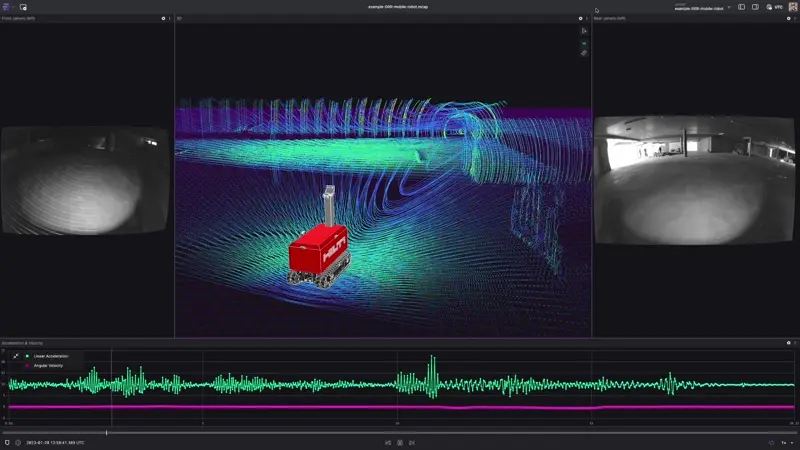The height and width of the screenshot is (450, 800).
Task: Open settings for Acceleration & Velocity panel
Action: [x=788, y=343]
